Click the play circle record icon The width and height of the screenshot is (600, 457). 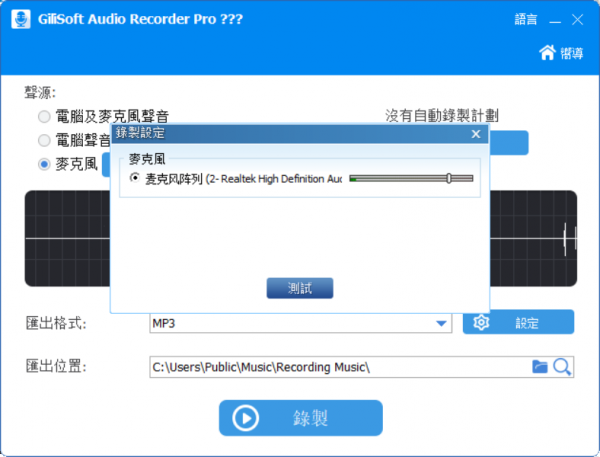pos(245,418)
